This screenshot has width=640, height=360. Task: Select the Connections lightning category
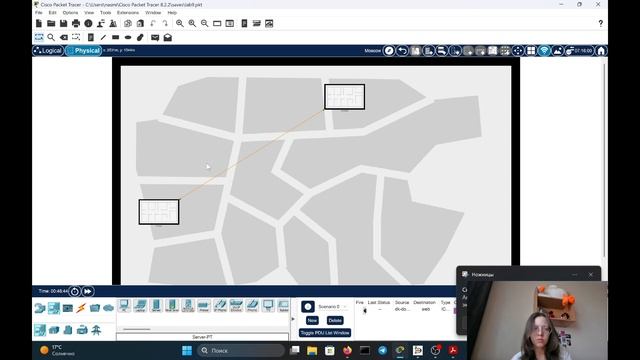(x=81, y=308)
